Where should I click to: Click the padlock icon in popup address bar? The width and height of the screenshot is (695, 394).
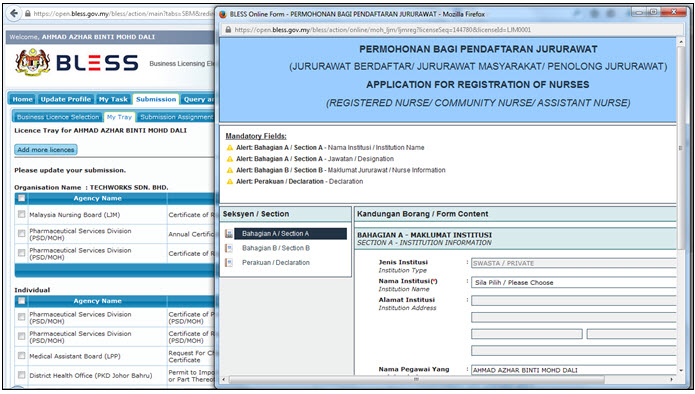click(228, 30)
